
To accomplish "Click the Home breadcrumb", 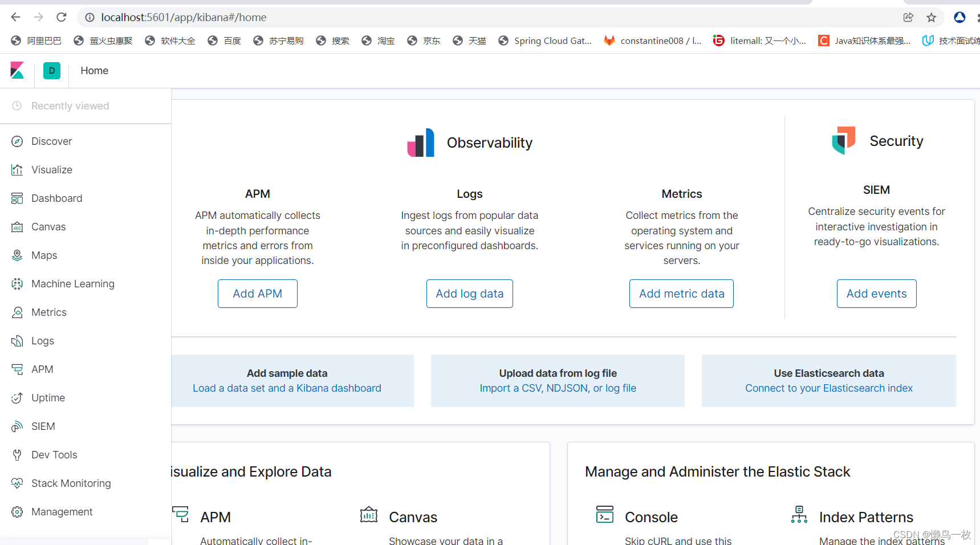I will pyautogui.click(x=95, y=71).
